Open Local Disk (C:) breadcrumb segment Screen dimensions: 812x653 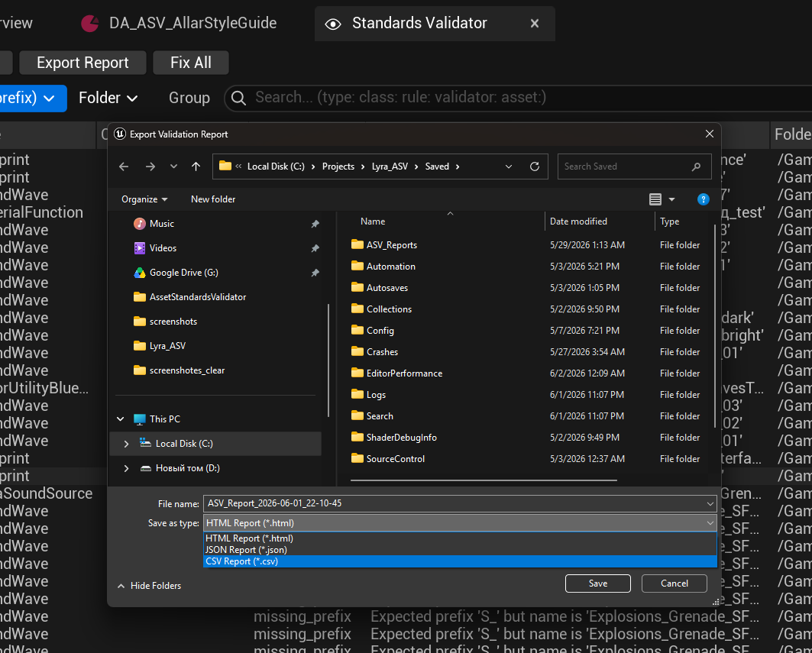click(x=276, y=166)
